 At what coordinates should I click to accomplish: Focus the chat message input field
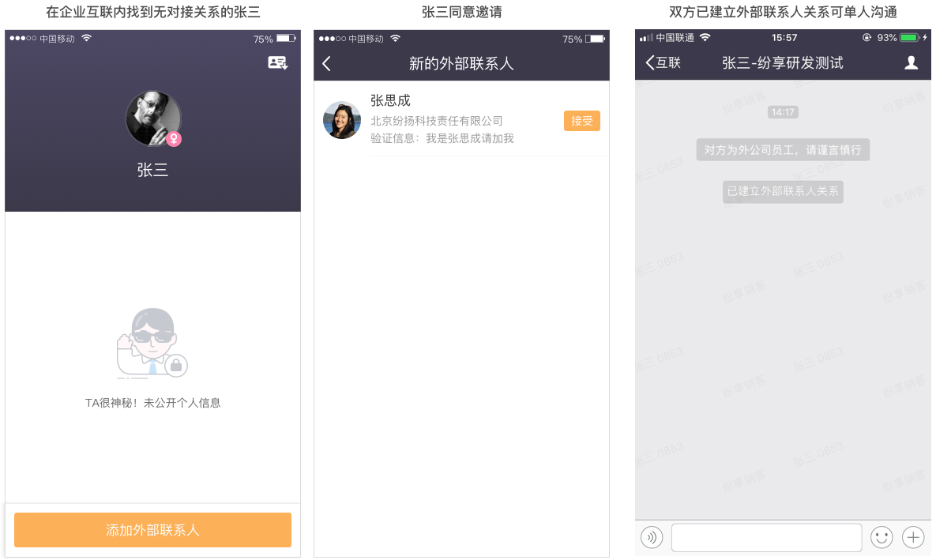(x=766, y=537)
